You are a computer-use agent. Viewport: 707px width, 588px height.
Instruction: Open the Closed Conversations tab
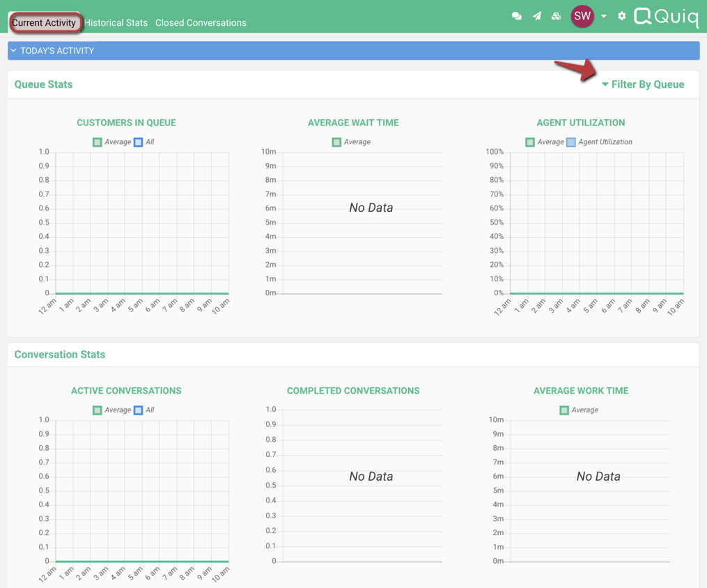(x=201, y=22)
